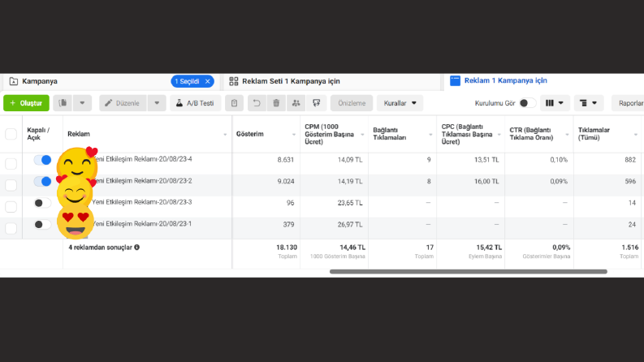The height and width of the screenshot is (362, 644).
Task: Open the columns layout dropdown
Action: coord(555,103)
